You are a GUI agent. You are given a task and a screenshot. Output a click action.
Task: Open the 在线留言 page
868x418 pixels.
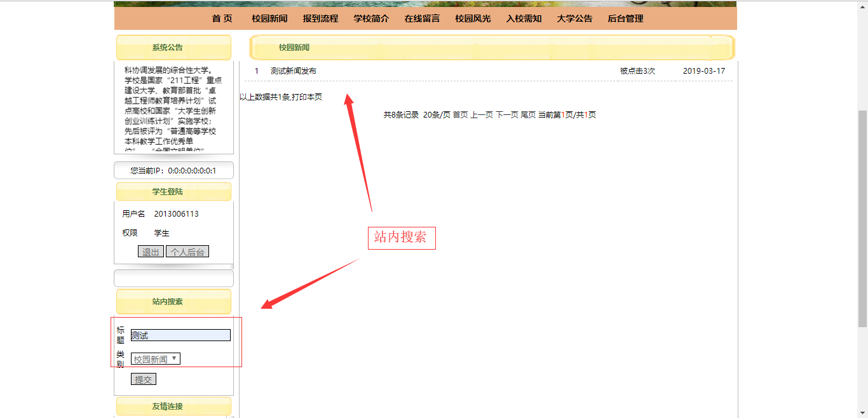pyautogui.click(x=422, y=18)
